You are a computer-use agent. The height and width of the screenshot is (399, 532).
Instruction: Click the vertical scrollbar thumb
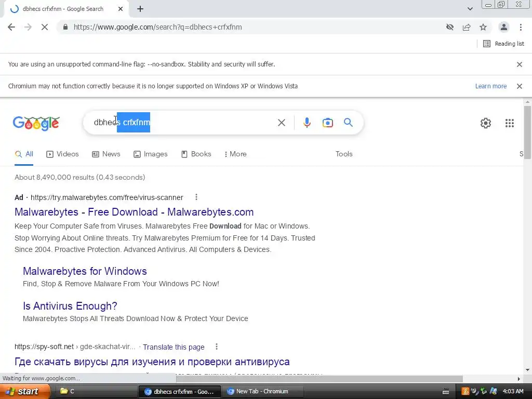point(527,131)
